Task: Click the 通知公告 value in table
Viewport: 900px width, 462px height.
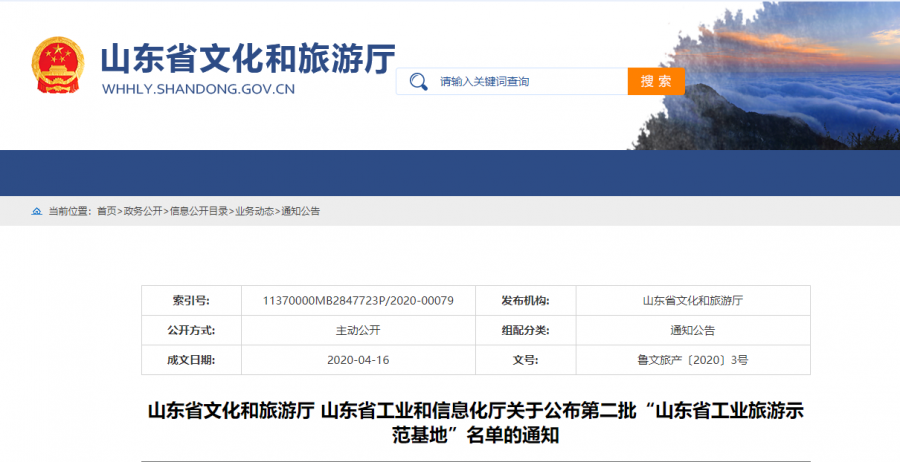Action: (x=693, y=331)
